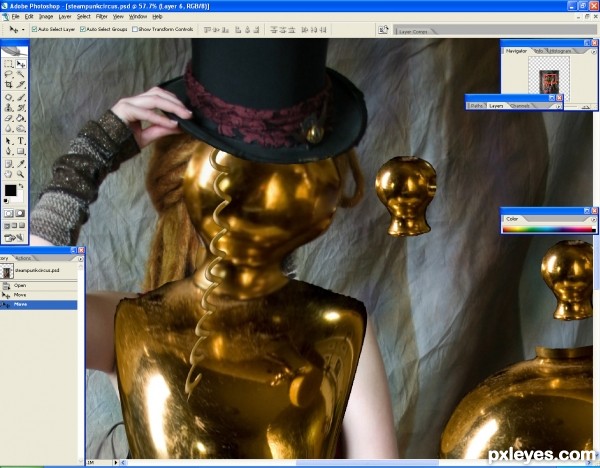Open Navigator panel flyout menu
This screenshot has height=468, width=600.
593,51
